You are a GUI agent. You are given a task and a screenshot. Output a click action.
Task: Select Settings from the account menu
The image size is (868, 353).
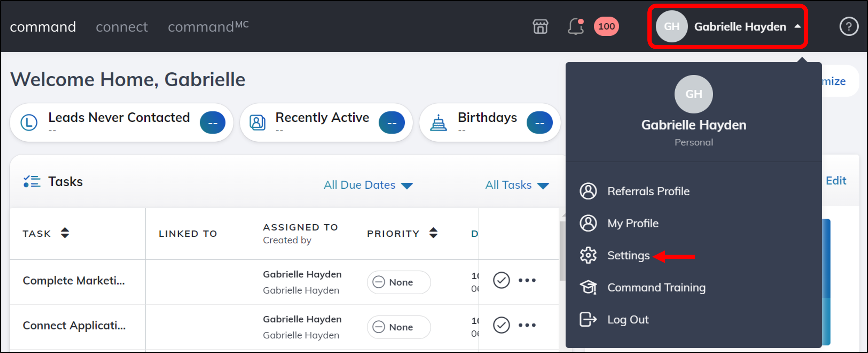pos(628,255)
